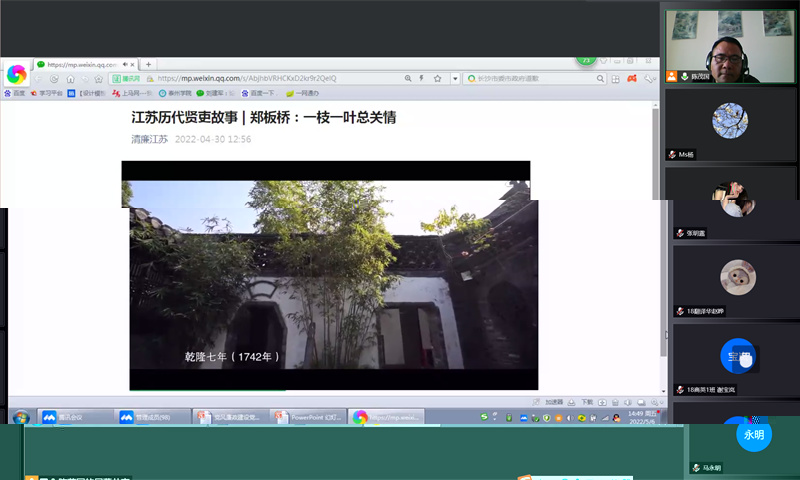
Task: Click the 加速器 status bar button
Action: coord(554,402)
